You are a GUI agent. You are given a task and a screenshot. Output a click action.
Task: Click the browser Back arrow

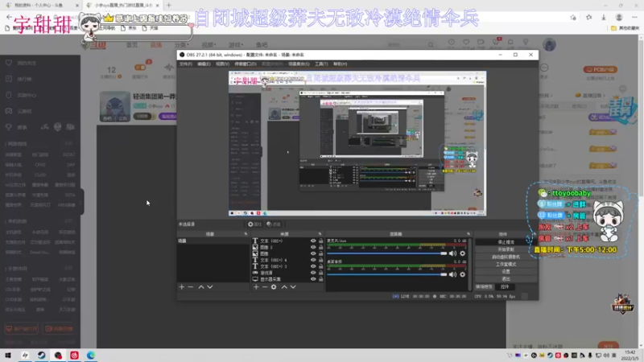click(x=9, y=17)
